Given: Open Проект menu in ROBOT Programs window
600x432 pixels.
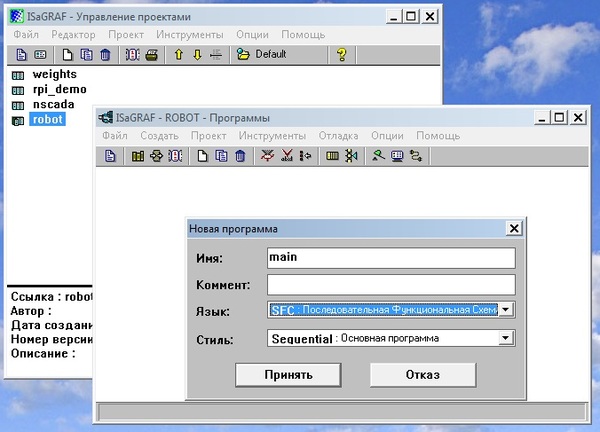Looking at the screenshot, I should point(209,135).
